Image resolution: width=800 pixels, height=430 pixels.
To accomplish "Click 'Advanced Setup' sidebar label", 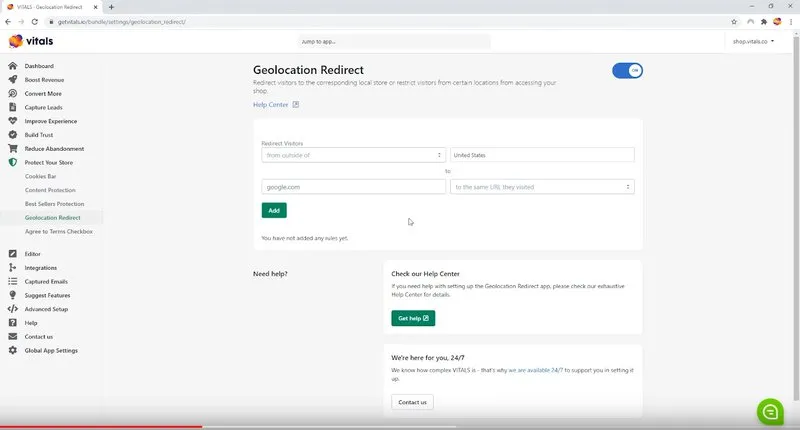I will (x=46, y=309).
